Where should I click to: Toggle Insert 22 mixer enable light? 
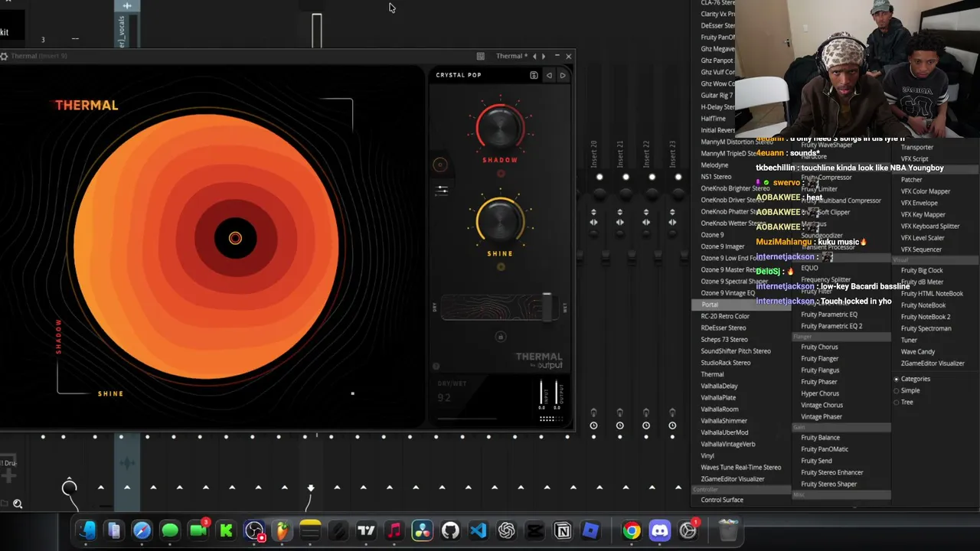[x=652, y=177]
